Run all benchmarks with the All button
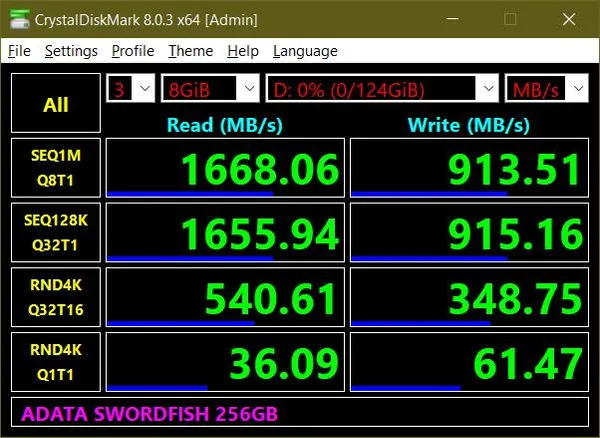The height and width of the screenshot is (438, 600). (x=56, y=103)
